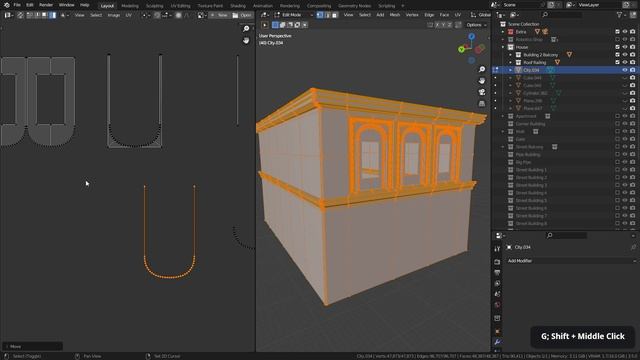Open Modifier properties wrench tab
The height and width of the screenshot is (360, 640).
497,342
